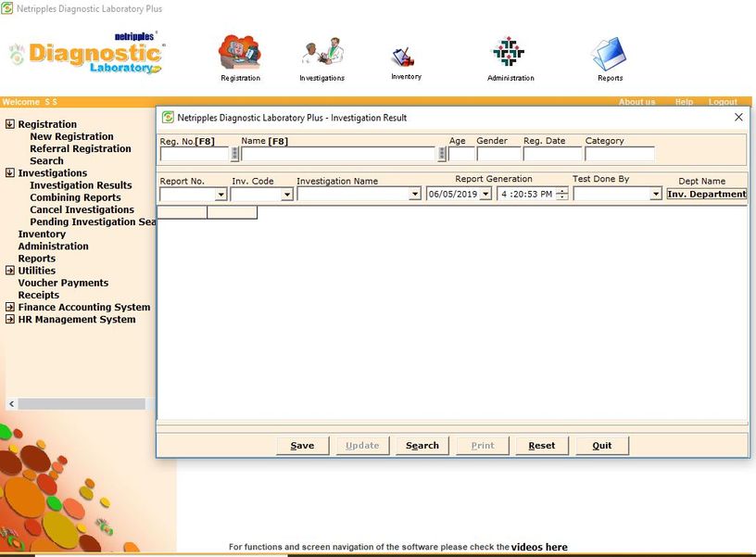The height and width of the screenshot is (557, 756).
Task: Open the Investigation Name dropdown
Action: 415,195
